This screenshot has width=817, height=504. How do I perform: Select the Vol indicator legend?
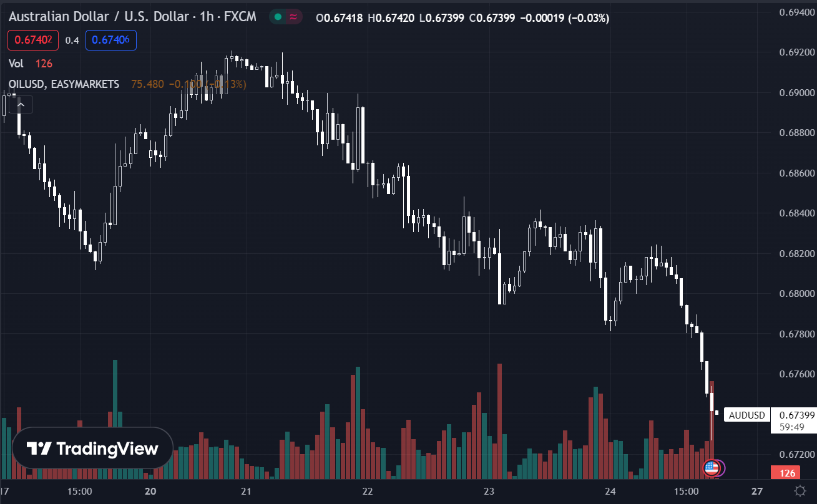pyautogui.click(x=17, y=64)
